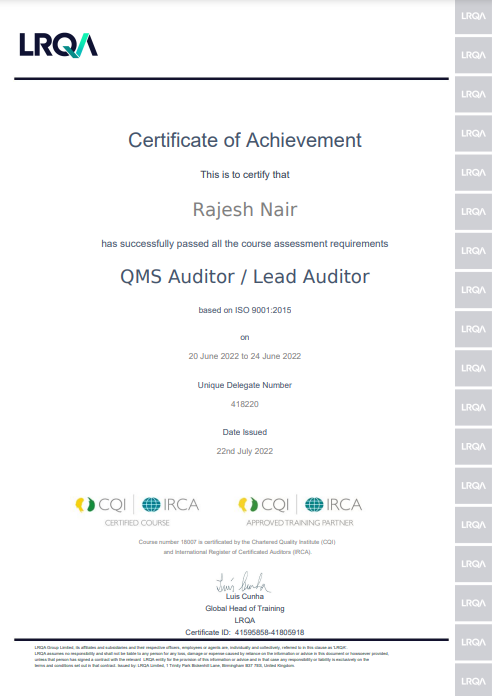Click the CQI logo above 'Approved Training Partner'
The image size is (492, 696).
tap(264, 505)
